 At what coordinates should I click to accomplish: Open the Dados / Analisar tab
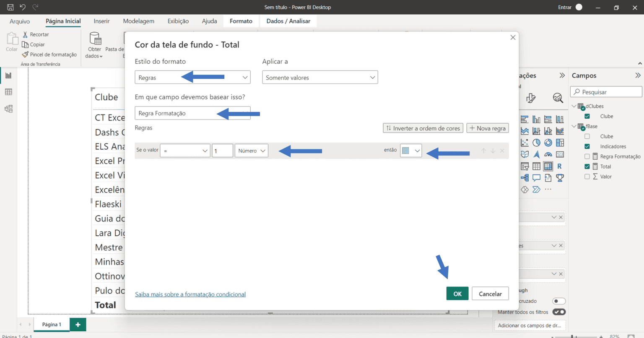pos(288,21)
